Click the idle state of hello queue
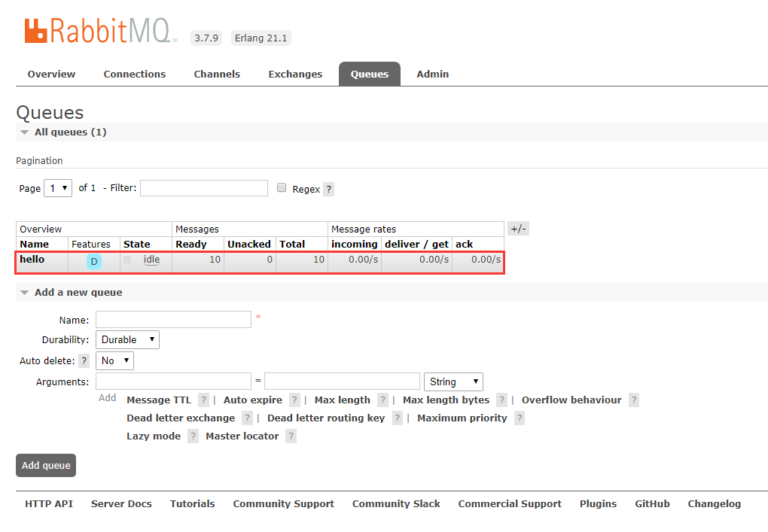Screen dimensions: 768x532 152,260
